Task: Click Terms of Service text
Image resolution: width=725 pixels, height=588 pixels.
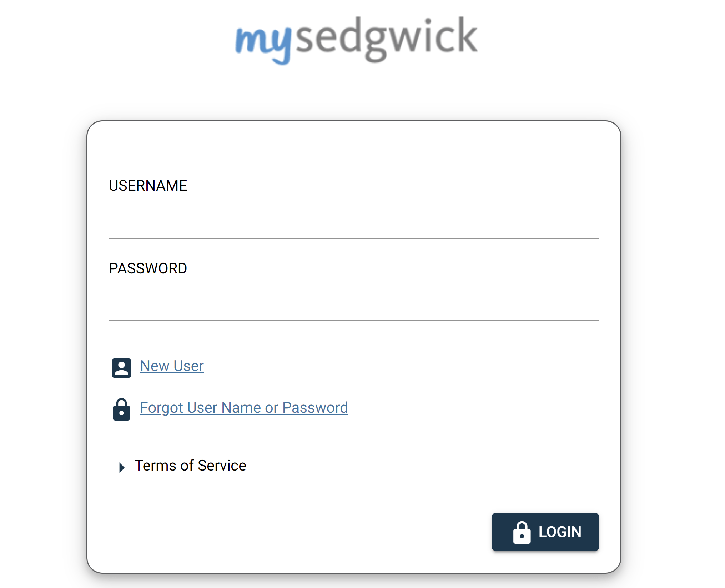Action: (x=190, y=465)
